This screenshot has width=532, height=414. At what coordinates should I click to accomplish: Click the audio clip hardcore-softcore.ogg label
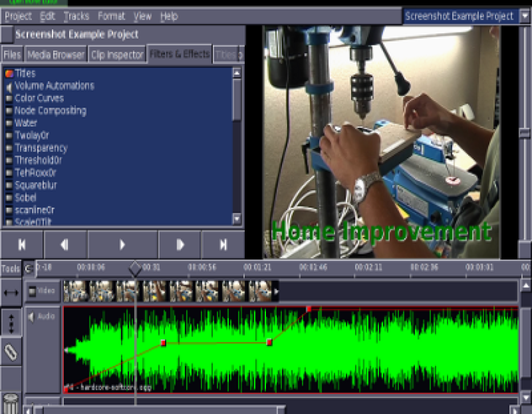pos(109,387)
